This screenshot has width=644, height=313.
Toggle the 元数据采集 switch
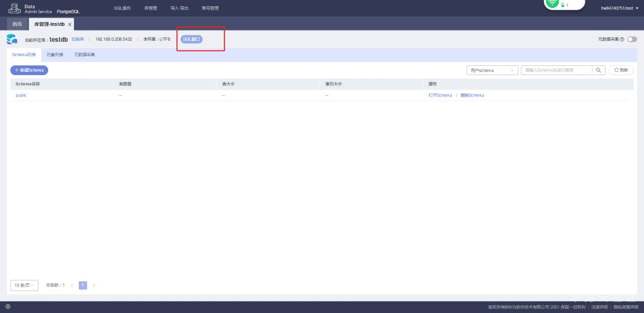pos(632,40)
